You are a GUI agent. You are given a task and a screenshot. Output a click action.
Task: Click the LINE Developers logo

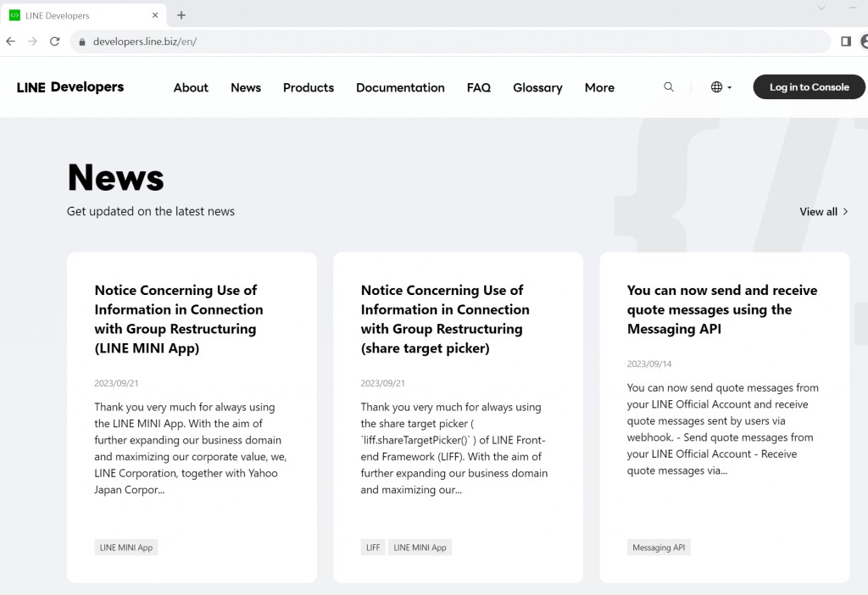(70, 87)
